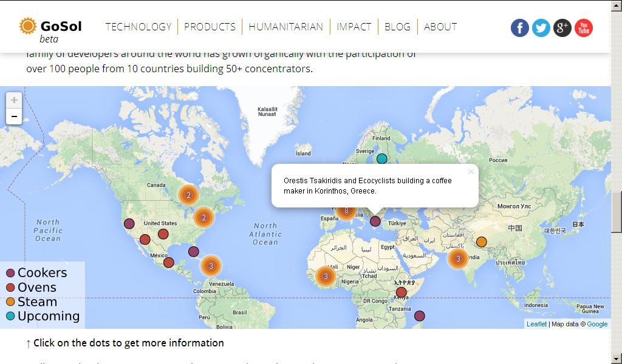Open the Impact page
Screen dimensions: 622x364
tap(354, 27)
